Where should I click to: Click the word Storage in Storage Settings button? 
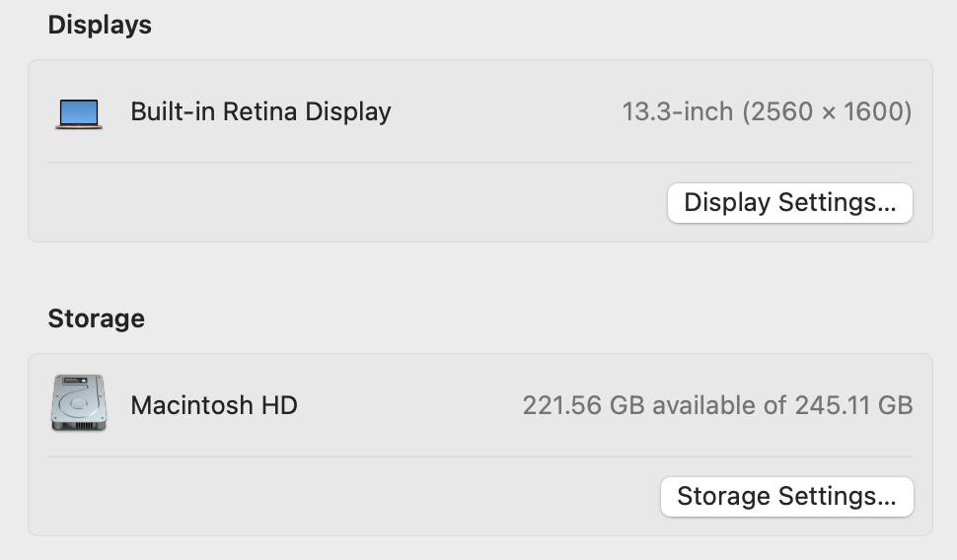(x=723, y=496)
